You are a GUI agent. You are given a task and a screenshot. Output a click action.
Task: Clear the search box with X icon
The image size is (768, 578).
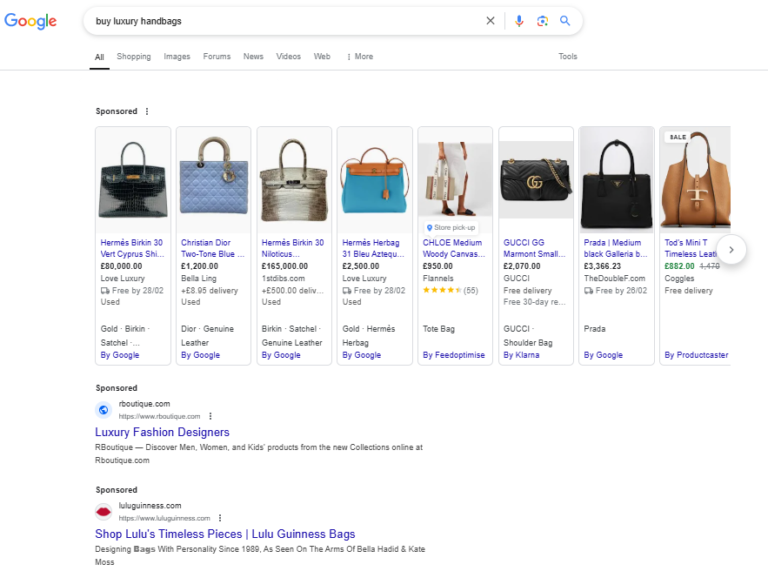[490, 21]
